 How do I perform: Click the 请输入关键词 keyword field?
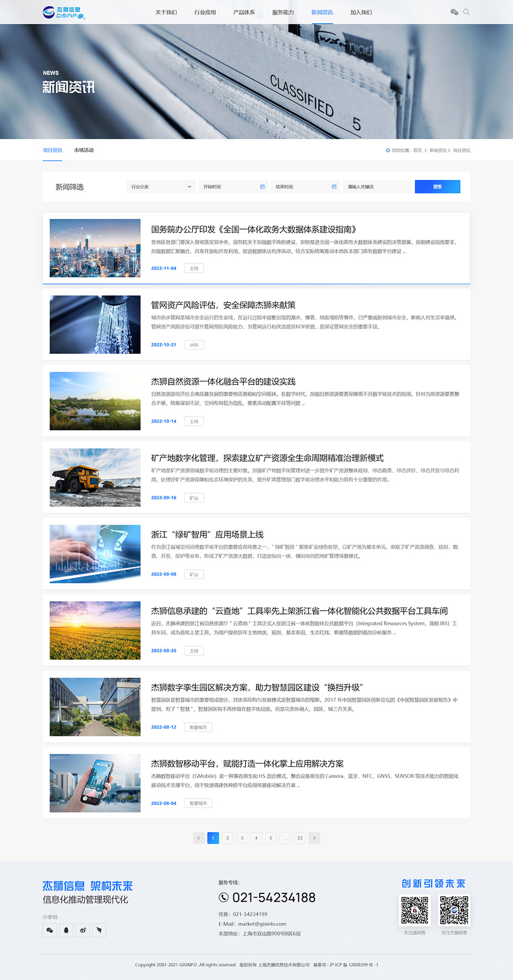click(377, 187)
